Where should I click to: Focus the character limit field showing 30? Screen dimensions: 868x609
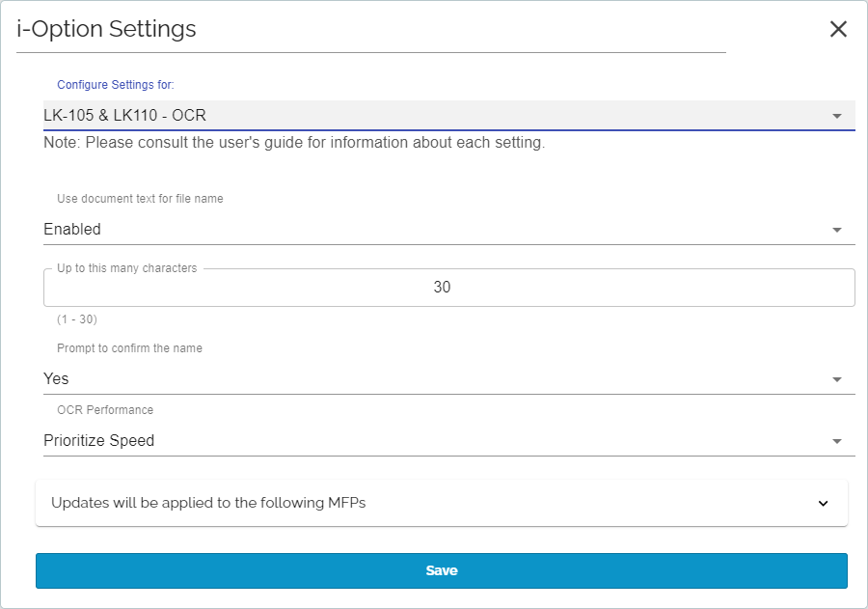[x=448, y=287]
